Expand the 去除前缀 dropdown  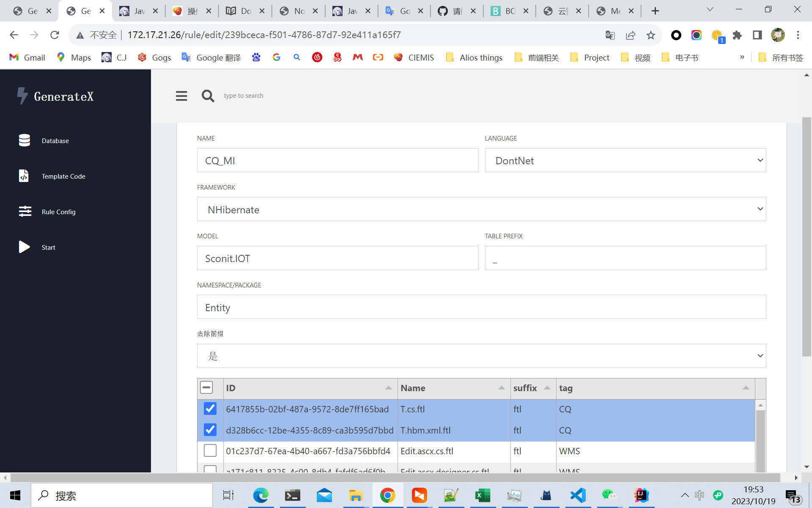pyautogui.click(x=760, y=356)
